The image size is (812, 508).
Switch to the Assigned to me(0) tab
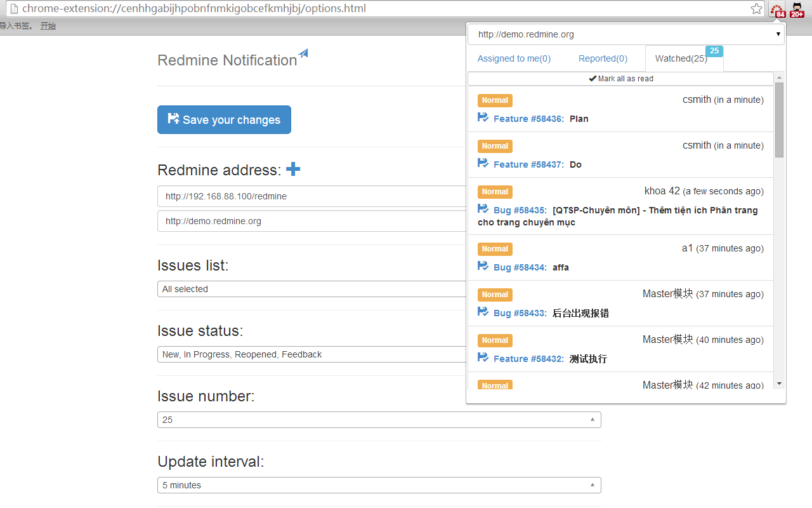514,58
